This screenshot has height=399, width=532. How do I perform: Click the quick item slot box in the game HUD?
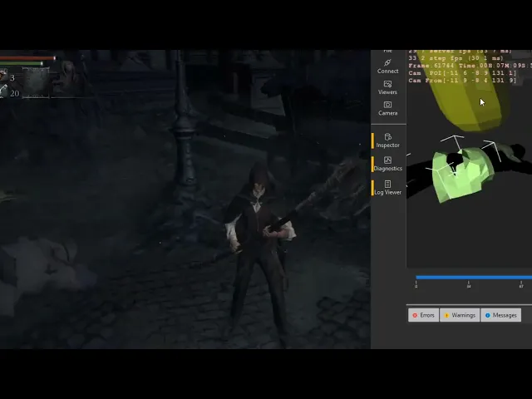36,82
